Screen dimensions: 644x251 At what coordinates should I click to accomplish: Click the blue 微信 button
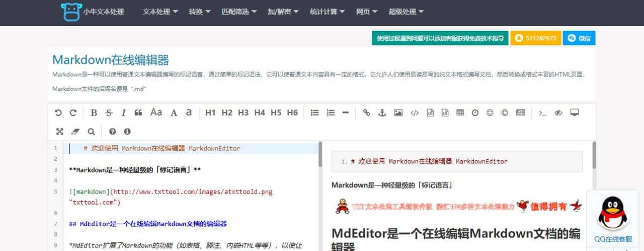[x=579, y=38]
